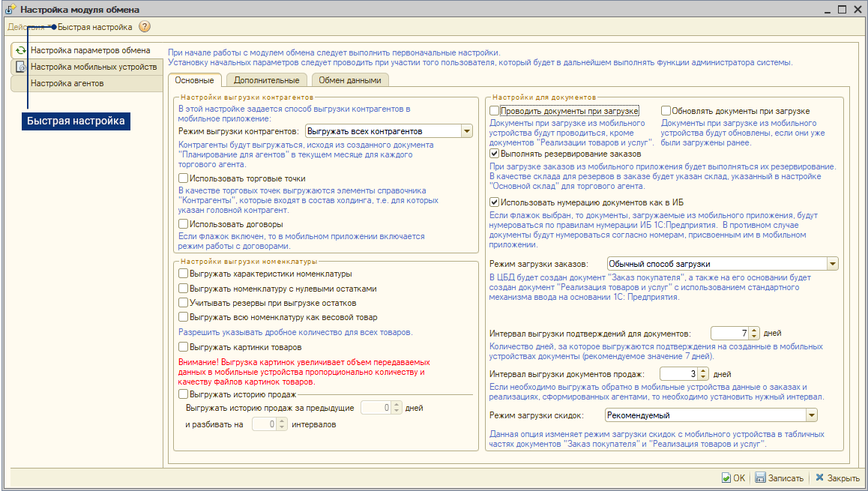Enable Использовать торговые точки checkbox
The image size is (868, 491).
click(x=183, y=178)
